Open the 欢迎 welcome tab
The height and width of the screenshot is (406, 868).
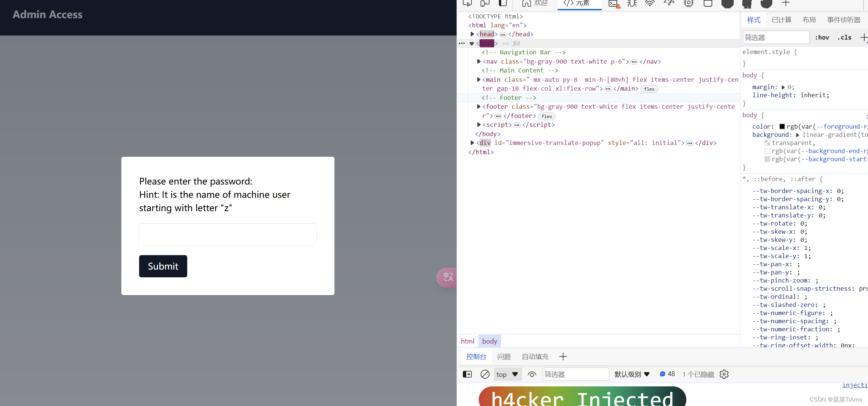tap(535, 3)
